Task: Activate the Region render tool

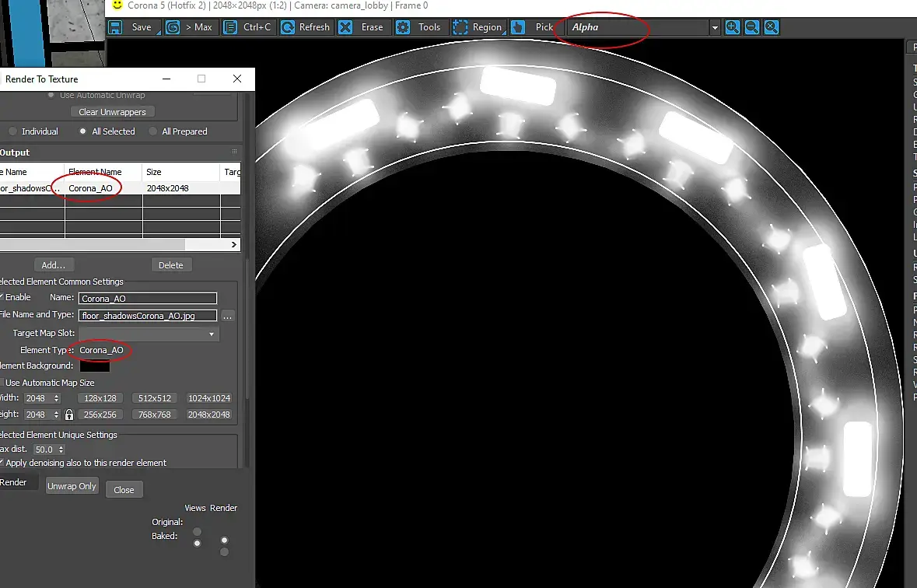Action: (478, 27)
